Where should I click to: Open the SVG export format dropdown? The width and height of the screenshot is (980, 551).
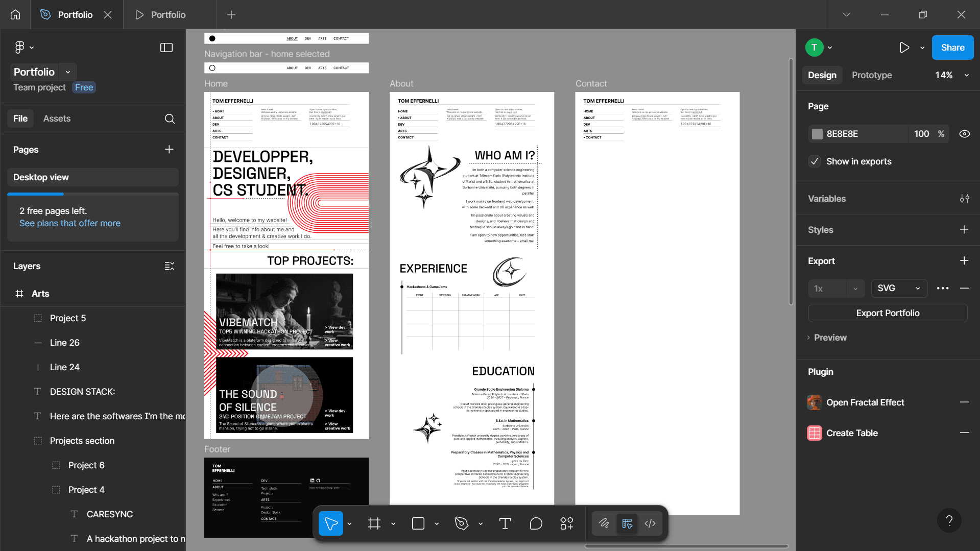pyautogui.click(x=899, y=288)
